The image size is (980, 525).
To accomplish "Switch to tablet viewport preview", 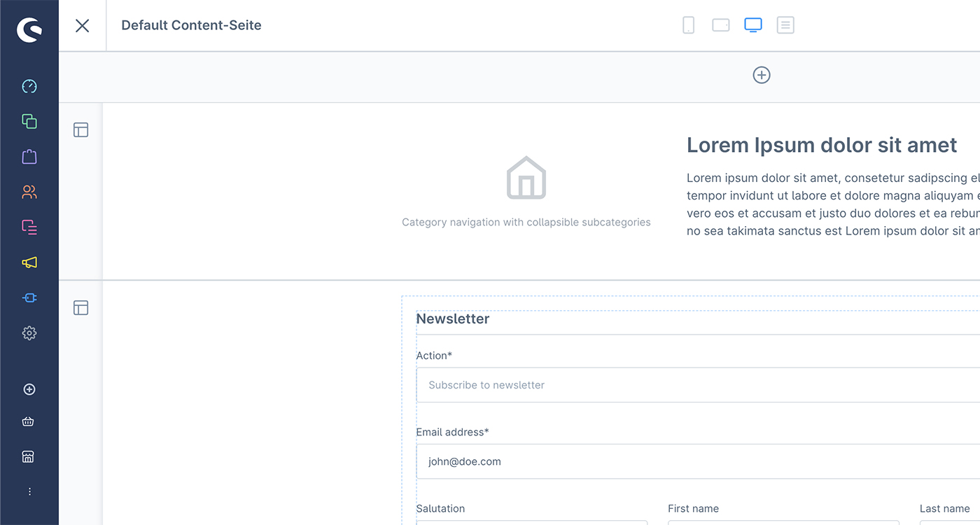I will pos(721,25).
